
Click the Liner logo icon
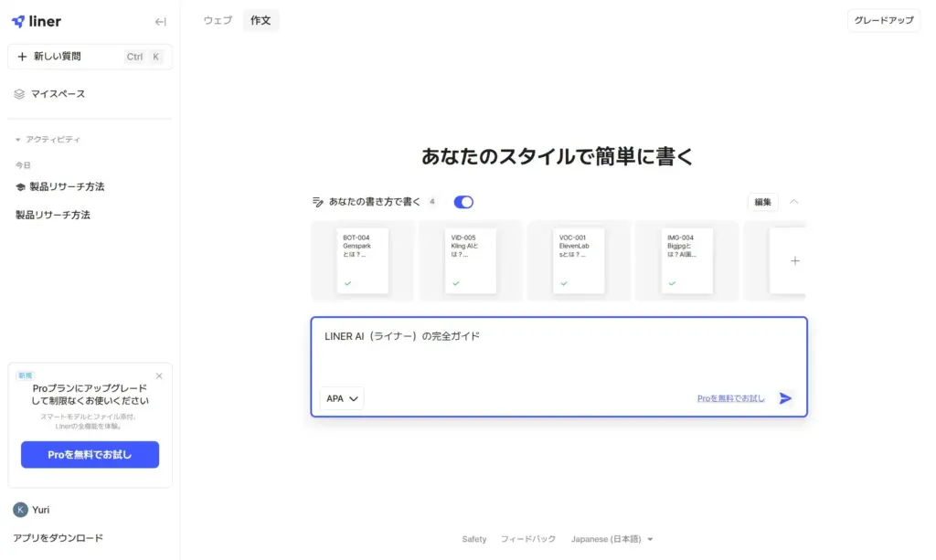(x=18, y=21)
